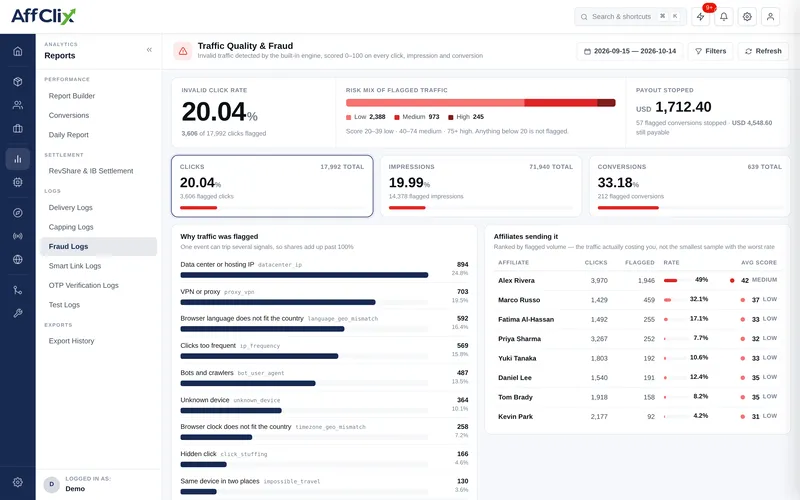Click the risk mix flagged traffic bar
The width and height of the screenshot is (800, 500).
[x=481, y=103]
